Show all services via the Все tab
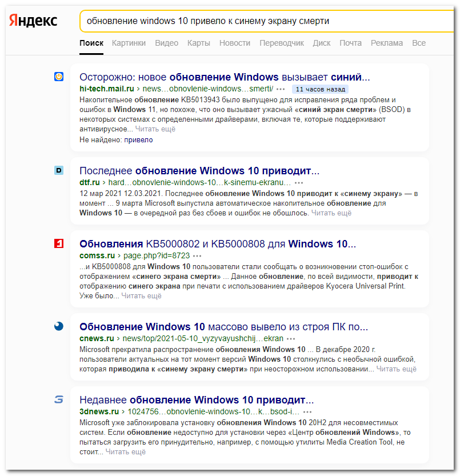This screenshot has width=460, height=476. pyautogui.click(x=419, y=43)
